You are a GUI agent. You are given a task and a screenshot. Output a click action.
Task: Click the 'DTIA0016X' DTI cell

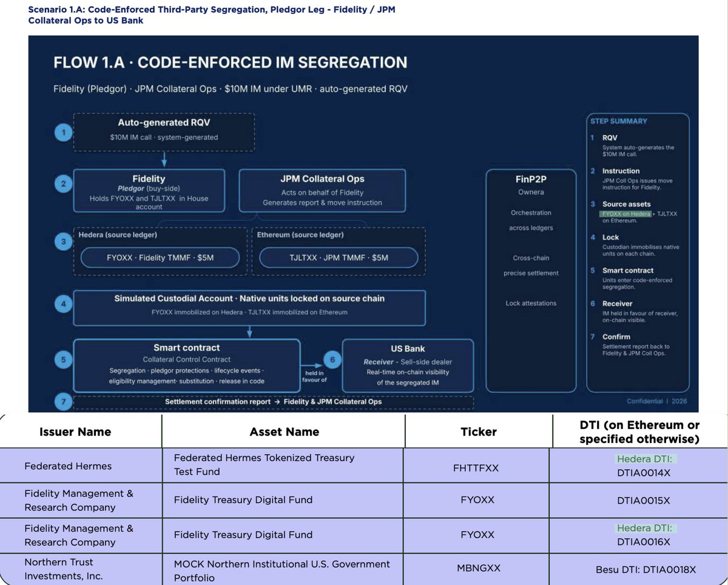pyautogui.click(x=644, y=542)
